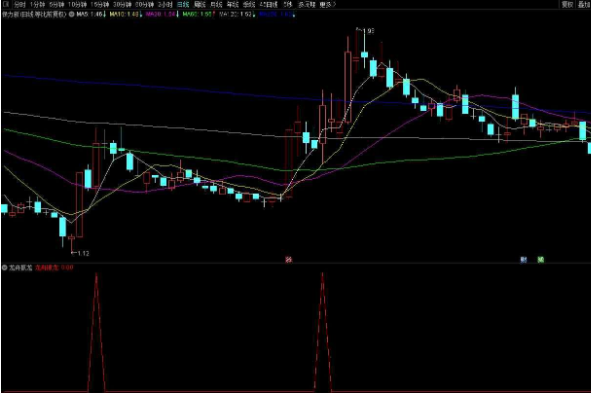Switch to 分时 intraday view
Image resolution: width=591 pixels, height=394 pixels.
(x=20, y=5)
